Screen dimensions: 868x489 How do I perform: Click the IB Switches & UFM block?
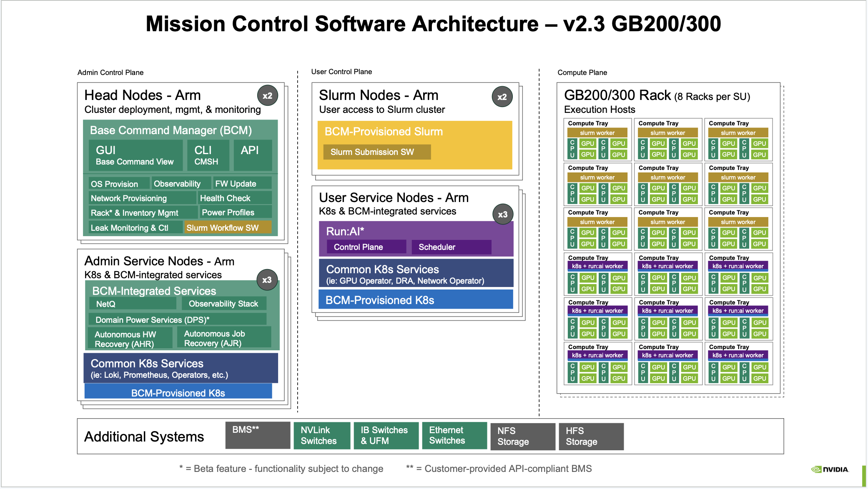tap(386, 435)
